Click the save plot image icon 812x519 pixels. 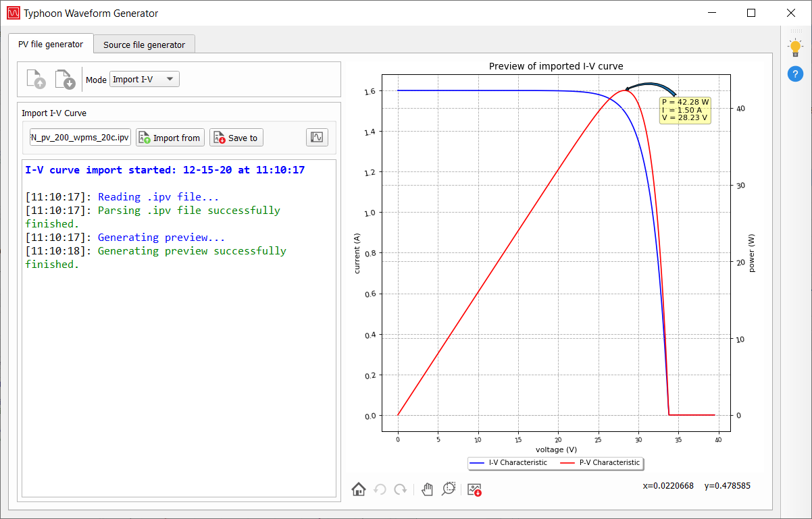point(474,490)
